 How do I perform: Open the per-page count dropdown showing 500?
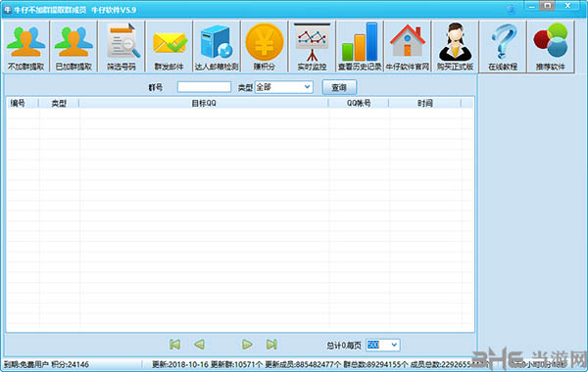394,345
